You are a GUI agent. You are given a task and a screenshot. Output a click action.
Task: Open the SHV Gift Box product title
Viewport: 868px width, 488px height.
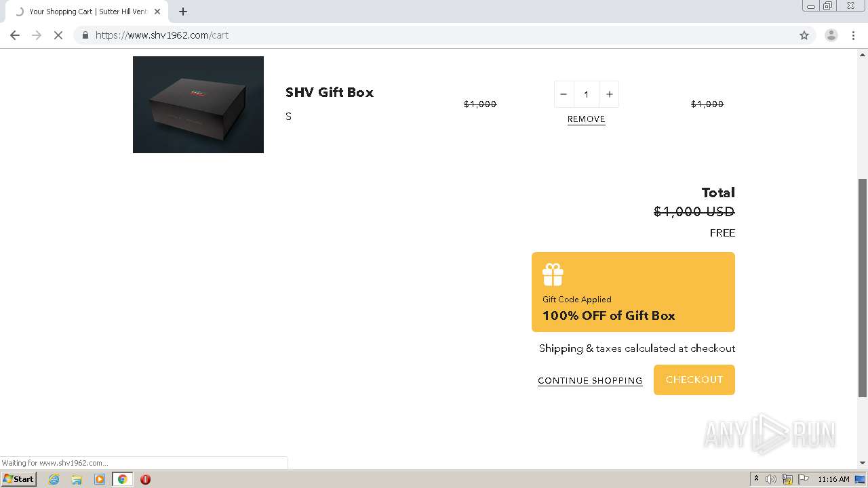click(330, 92)
